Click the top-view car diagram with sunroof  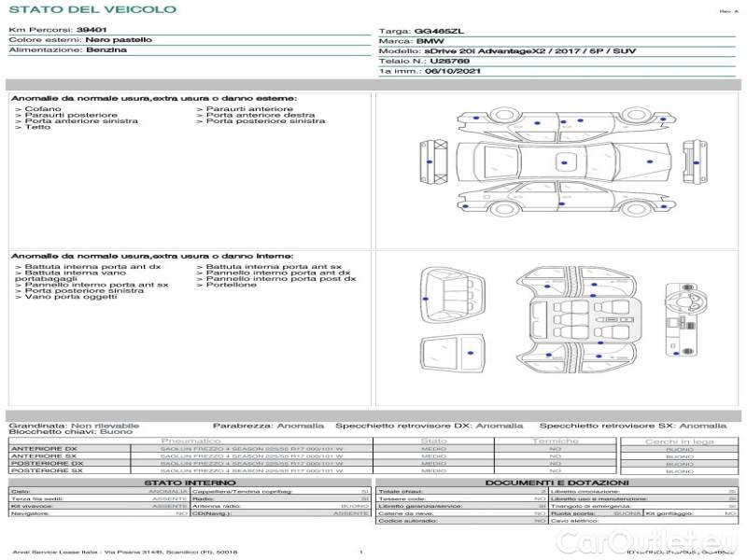tap(560, 160)
